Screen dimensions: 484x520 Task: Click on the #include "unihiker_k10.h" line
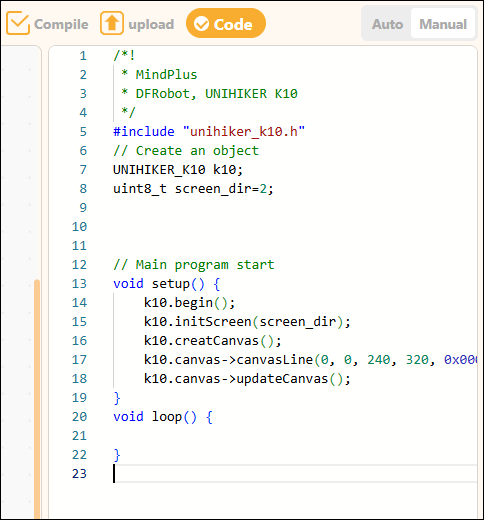point(209,132)
